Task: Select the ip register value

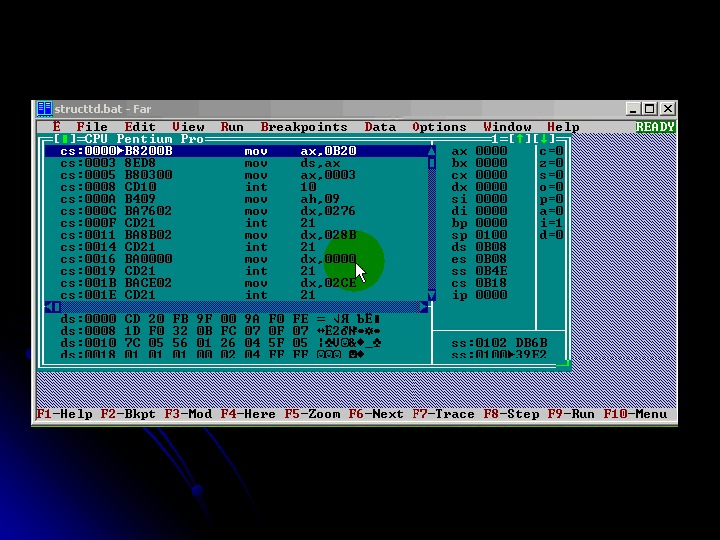Action: click(491, 295)
